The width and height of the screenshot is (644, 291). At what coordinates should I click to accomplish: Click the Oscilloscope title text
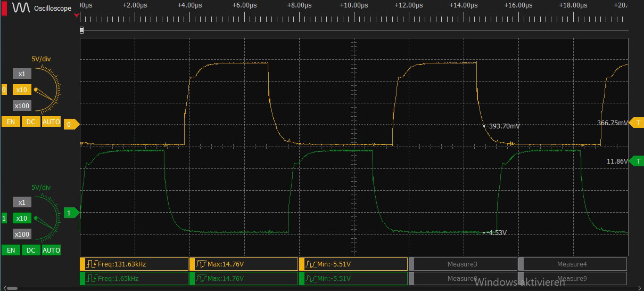pos(53,8)
